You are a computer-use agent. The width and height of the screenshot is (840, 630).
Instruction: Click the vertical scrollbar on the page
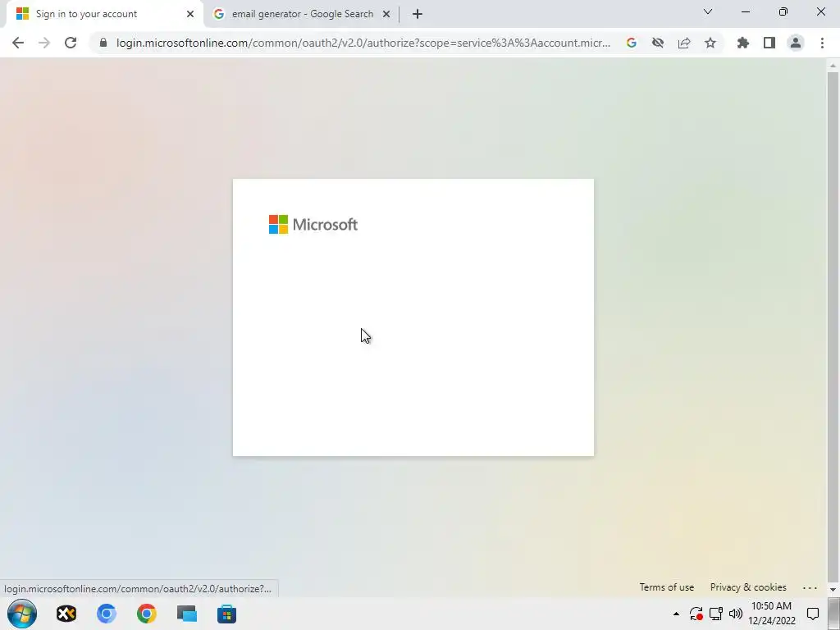click(833, 326)
